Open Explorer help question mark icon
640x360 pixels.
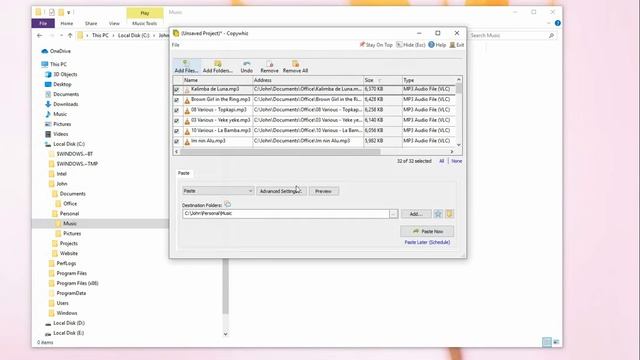558,23
